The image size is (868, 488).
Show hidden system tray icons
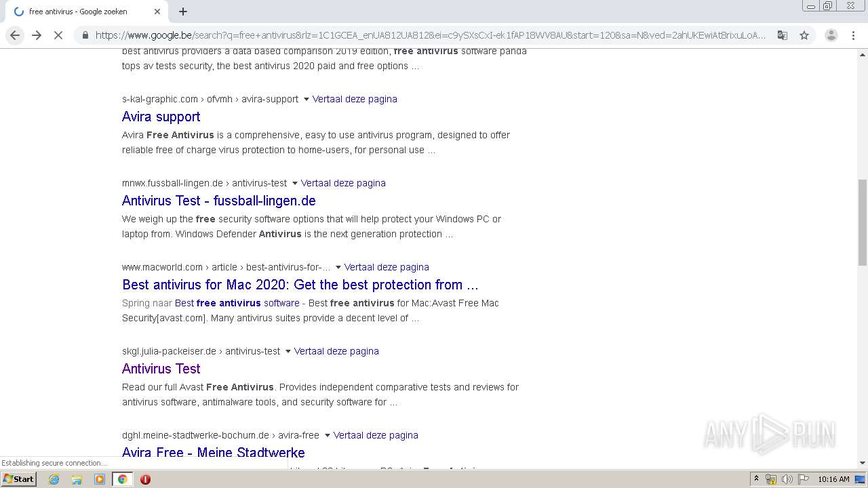click(756, 479)
